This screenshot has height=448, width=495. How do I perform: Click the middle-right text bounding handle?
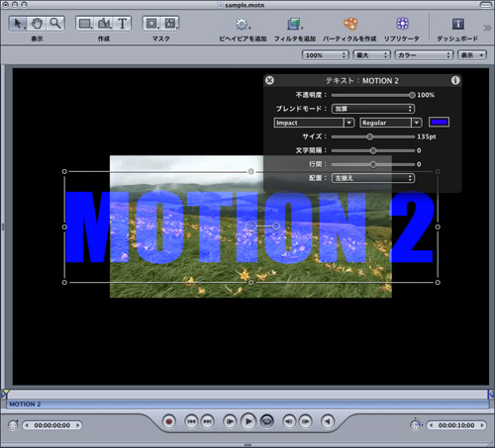(438, 227)
